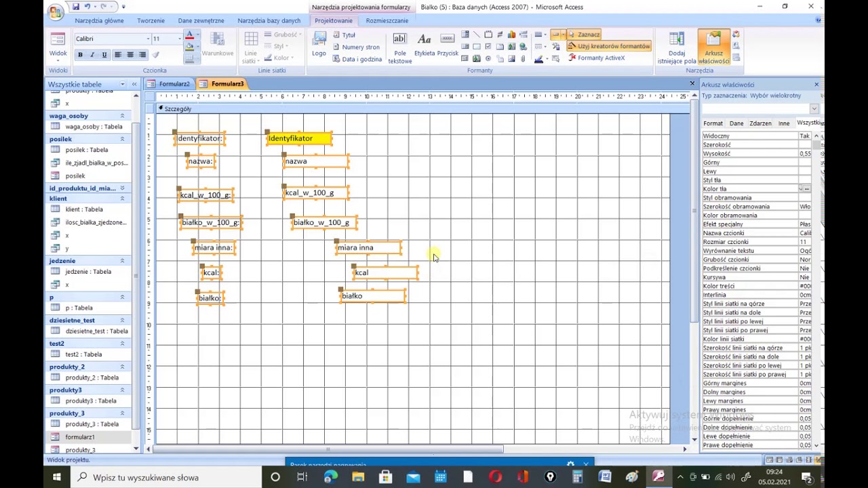Toggle Użyj kreatorów formantów
The image size is (868, 488).
point(609,46)
